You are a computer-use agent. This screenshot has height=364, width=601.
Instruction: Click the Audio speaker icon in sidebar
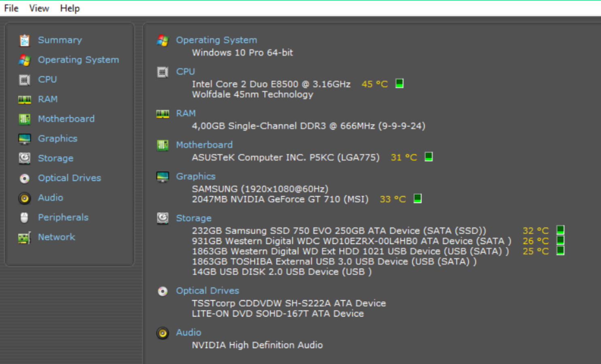24,198
